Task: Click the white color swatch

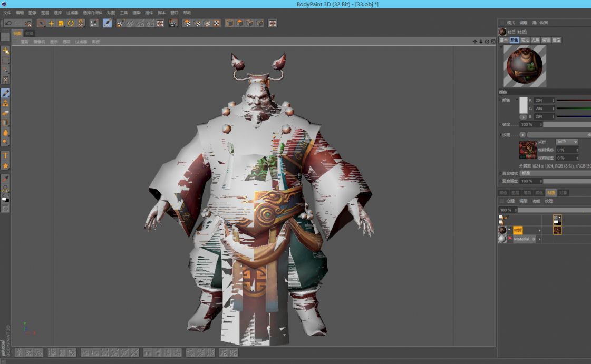Action: click(523, 105)
